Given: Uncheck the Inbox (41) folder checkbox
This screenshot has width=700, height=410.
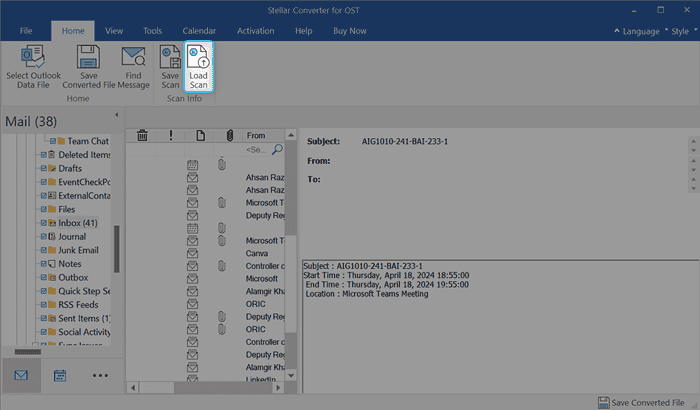Looking at the screenshot, I should (43, 223).
